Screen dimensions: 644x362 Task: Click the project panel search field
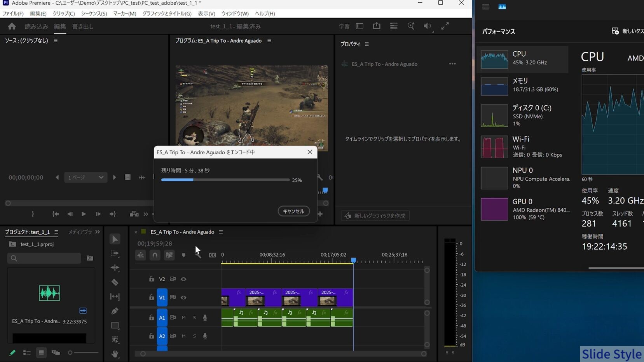tap(44, 258)
